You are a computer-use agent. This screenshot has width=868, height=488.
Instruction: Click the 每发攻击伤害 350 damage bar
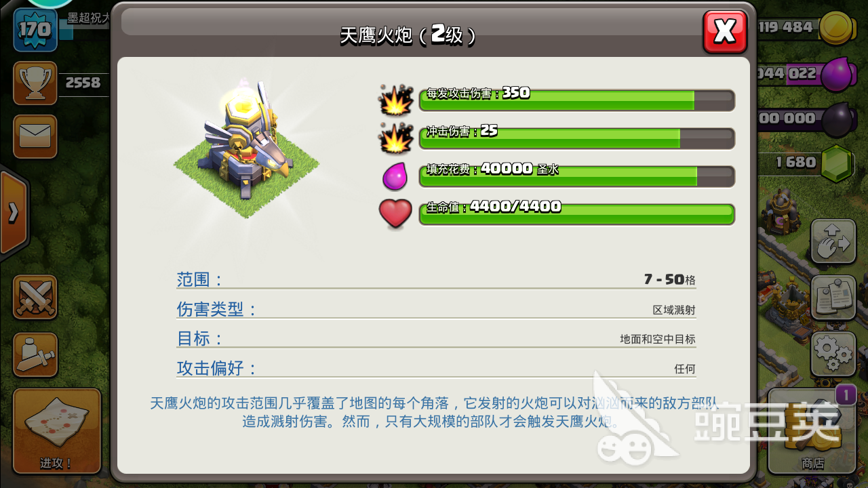pyautogui.click(x=577, y=100)
